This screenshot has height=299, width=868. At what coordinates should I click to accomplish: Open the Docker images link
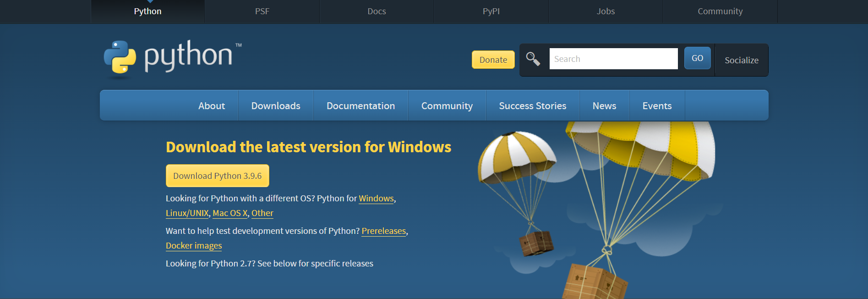194,246
